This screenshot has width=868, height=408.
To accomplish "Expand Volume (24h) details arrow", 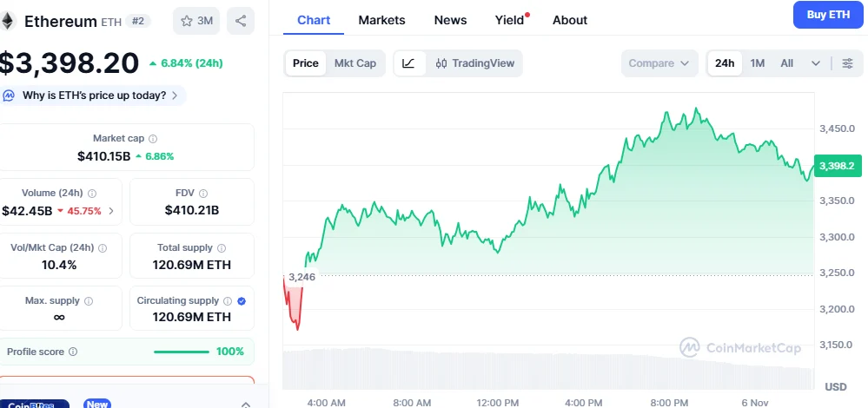I will tap(111, 211).
